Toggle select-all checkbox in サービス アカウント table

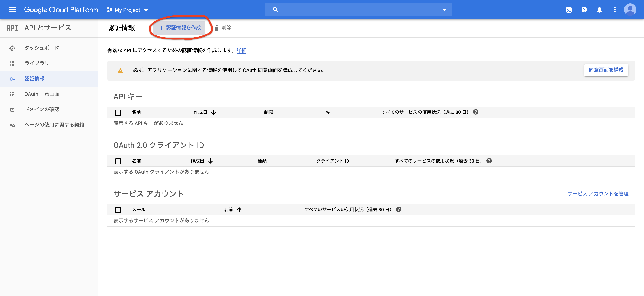(118, 210)
